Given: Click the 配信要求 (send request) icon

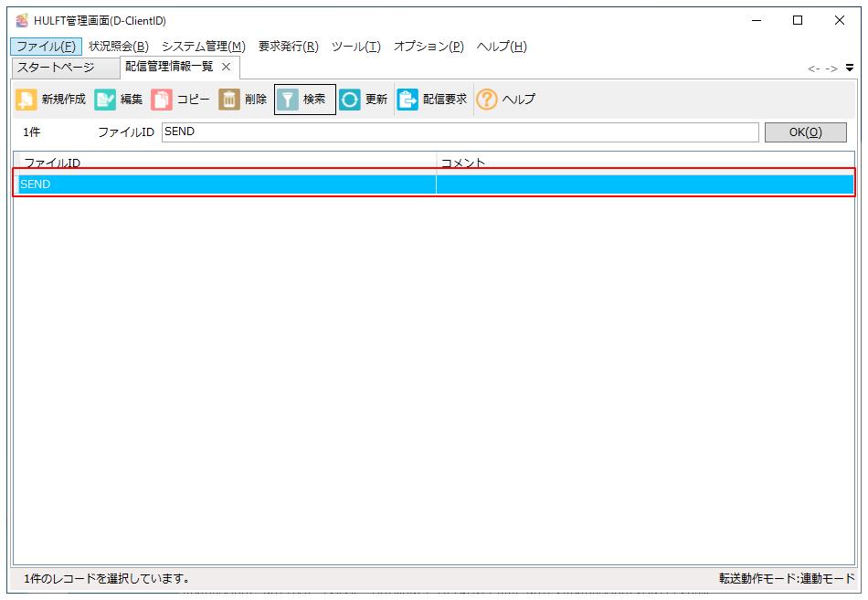Looking at the screenshot, I should point(408,100).
